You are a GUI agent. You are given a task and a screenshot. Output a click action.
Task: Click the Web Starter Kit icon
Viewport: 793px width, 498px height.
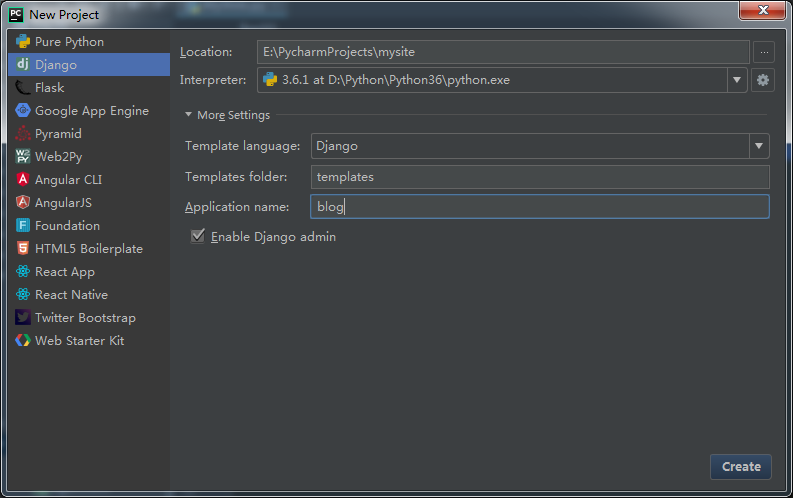click(x=23, y=340)
